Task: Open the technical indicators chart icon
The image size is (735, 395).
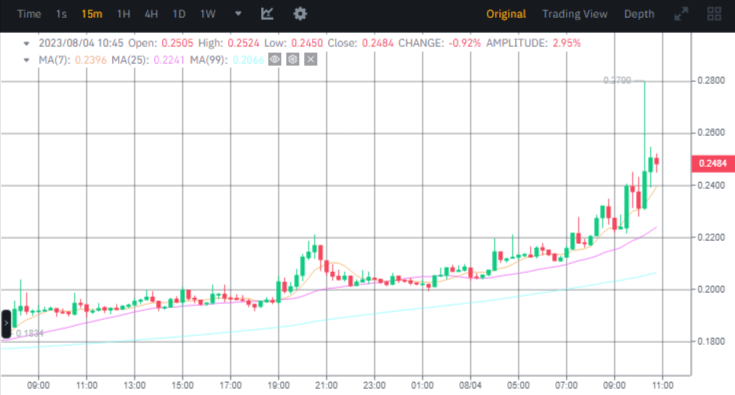Action: click(x=267, y=14)
